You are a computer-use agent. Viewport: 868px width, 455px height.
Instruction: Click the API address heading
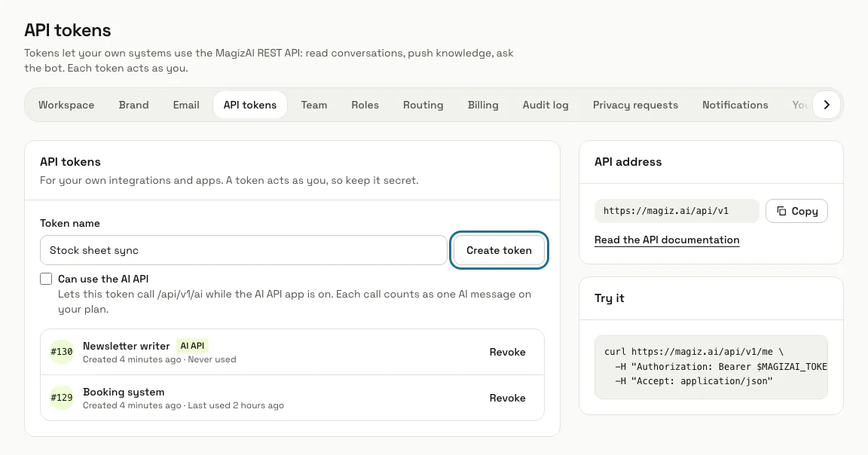(x=628, y=162)
